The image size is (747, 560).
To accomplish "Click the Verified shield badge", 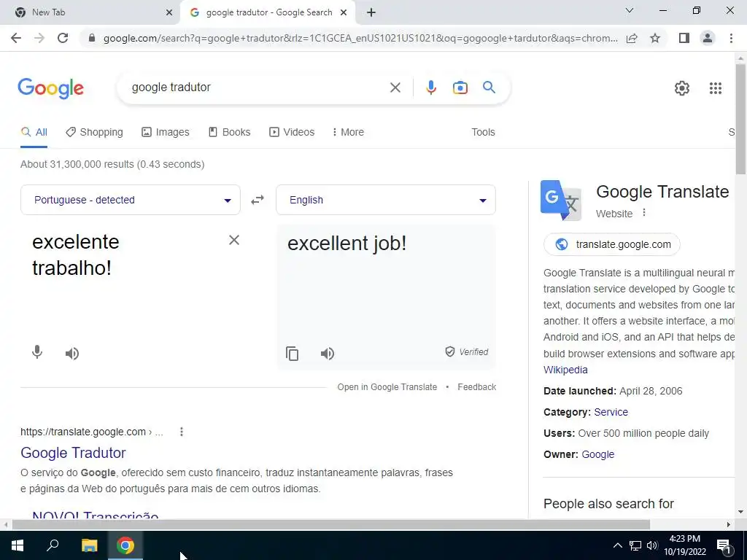I will click(467, 352).
